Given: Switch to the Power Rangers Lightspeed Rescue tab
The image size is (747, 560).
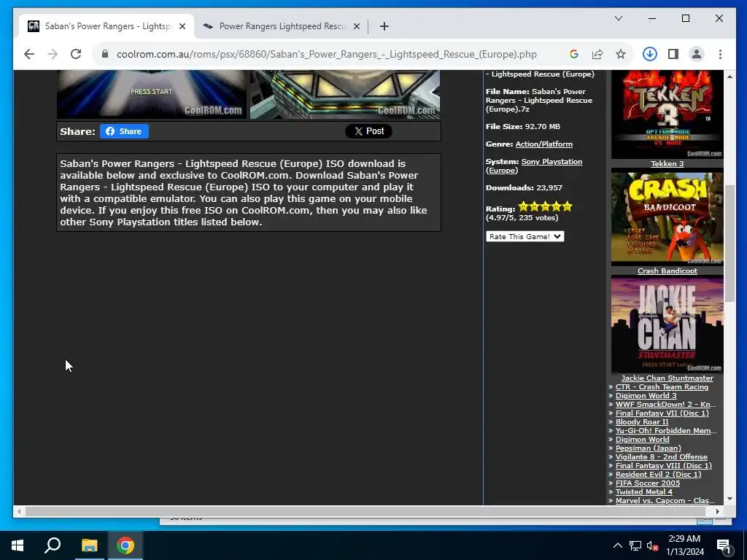Looking at the screenshot, I should point(282,26).
